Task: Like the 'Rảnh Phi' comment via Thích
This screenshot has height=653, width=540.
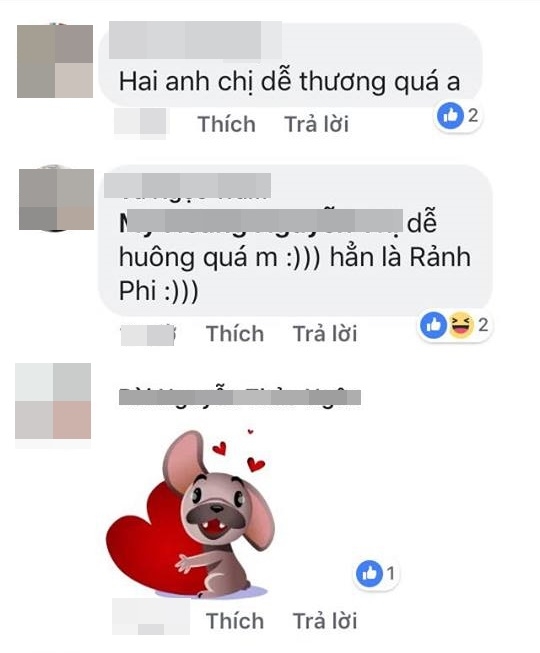Action: click(235, 334)
